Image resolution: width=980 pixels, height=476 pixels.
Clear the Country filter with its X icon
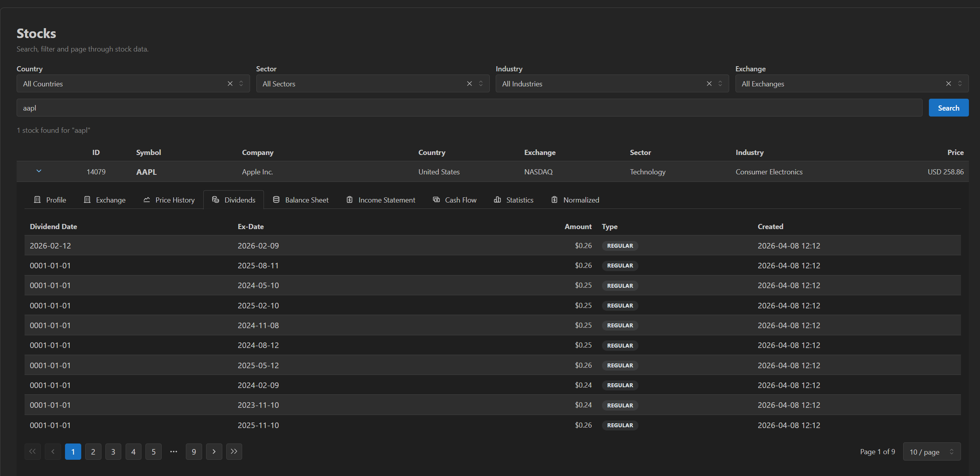(x=230, y=84)
